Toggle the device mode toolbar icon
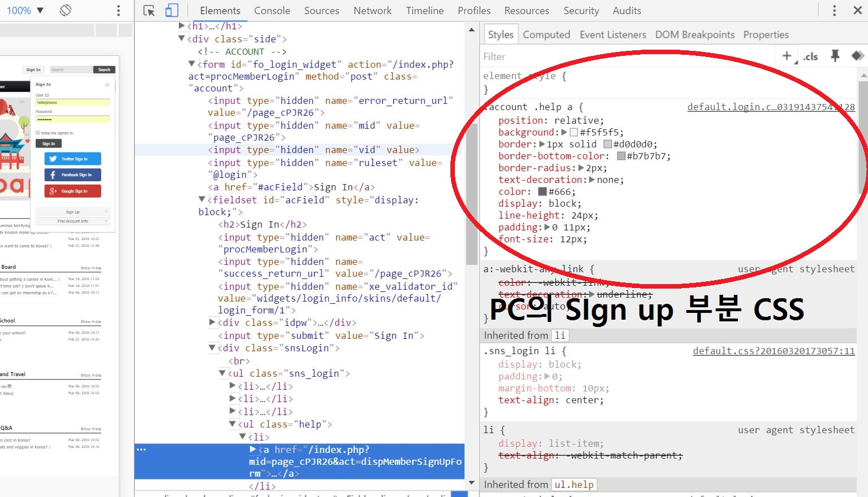 [172, 11]
